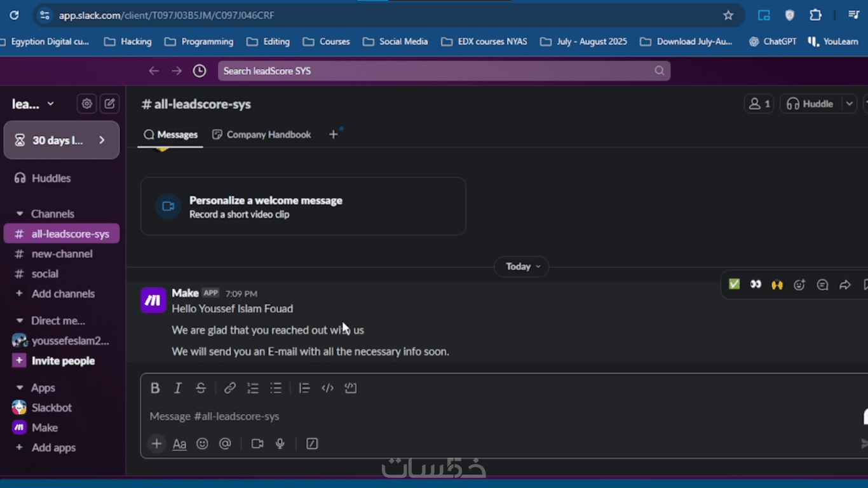Focus the Search leadScore SYS field
The width and height of the screenshot is (868, 488).
444,71
